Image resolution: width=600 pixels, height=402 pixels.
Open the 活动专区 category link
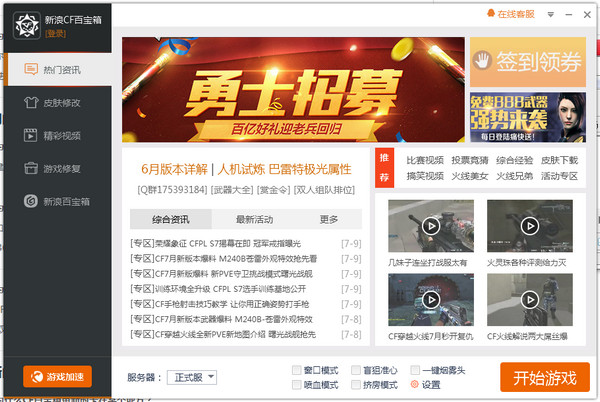559,176
